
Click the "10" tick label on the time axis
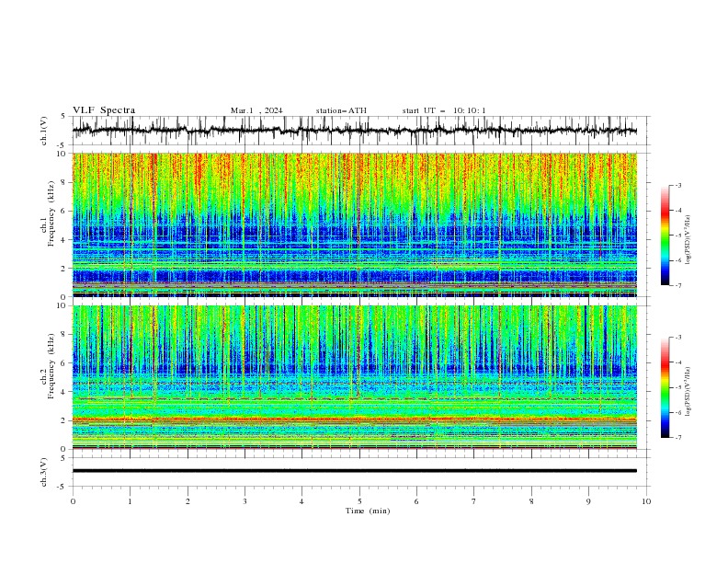click(x=646, y=501)
